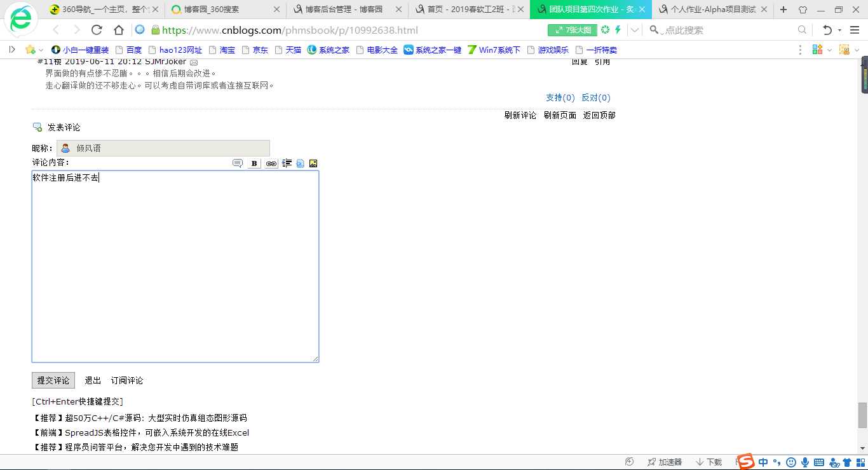Open dropdown beside undo closed-tab icon
The height and width of the screenshot is (470, 868).
click(839, 30)
